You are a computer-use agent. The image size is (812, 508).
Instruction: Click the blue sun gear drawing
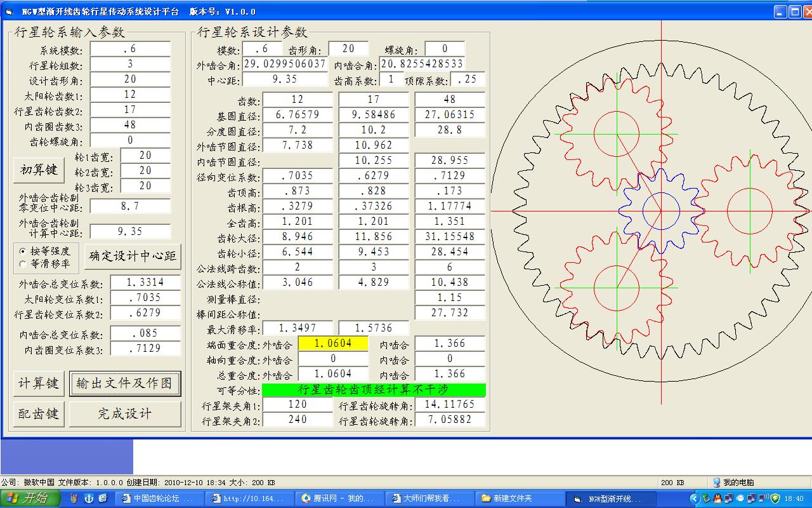661,211
